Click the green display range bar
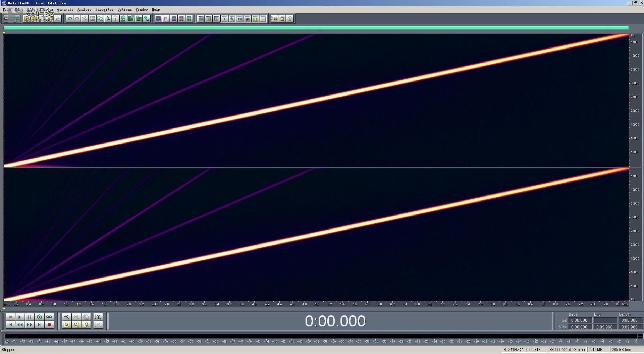The height and width of the screenshot is (354, 644). [x=316, y=28]
